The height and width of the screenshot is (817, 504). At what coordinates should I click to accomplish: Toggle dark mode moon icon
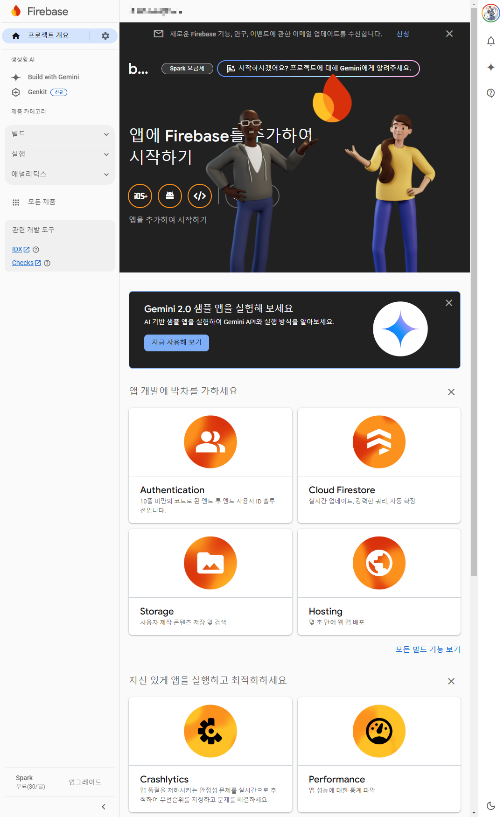point(491,805)
